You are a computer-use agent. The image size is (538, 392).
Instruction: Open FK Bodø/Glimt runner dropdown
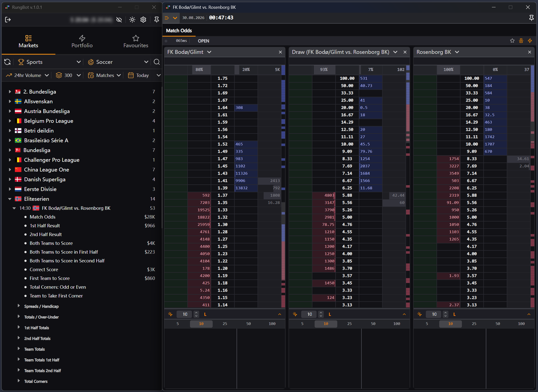point(209,52)
